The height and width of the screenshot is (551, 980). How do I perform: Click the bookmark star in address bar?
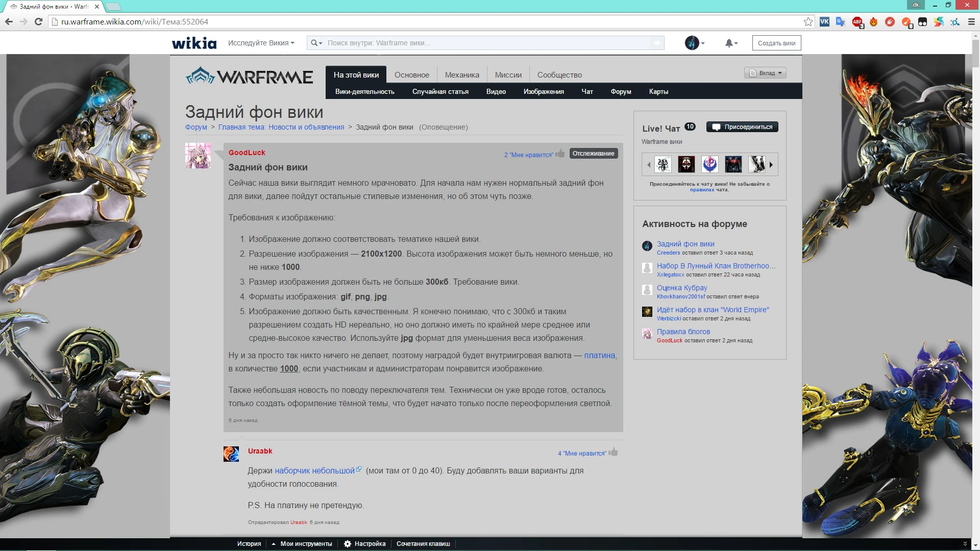pyautogui.click(x=808, y=22)
